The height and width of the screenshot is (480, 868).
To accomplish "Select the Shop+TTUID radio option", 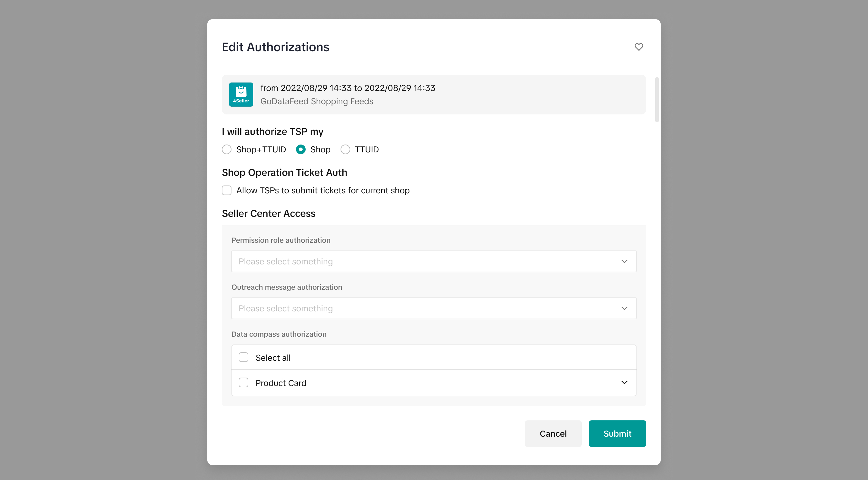I will click(227, 149).
